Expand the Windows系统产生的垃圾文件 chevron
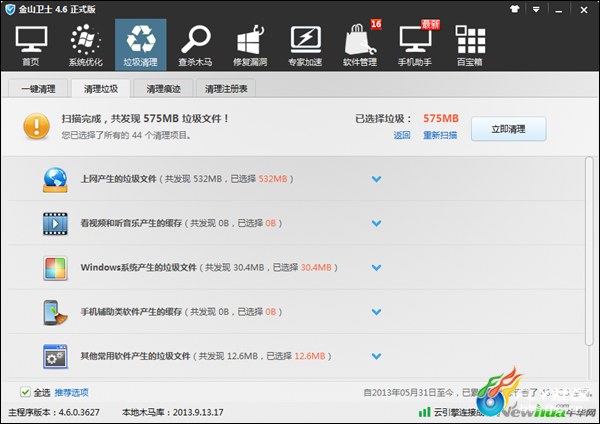Screen dimensions: 600x424 377,268
